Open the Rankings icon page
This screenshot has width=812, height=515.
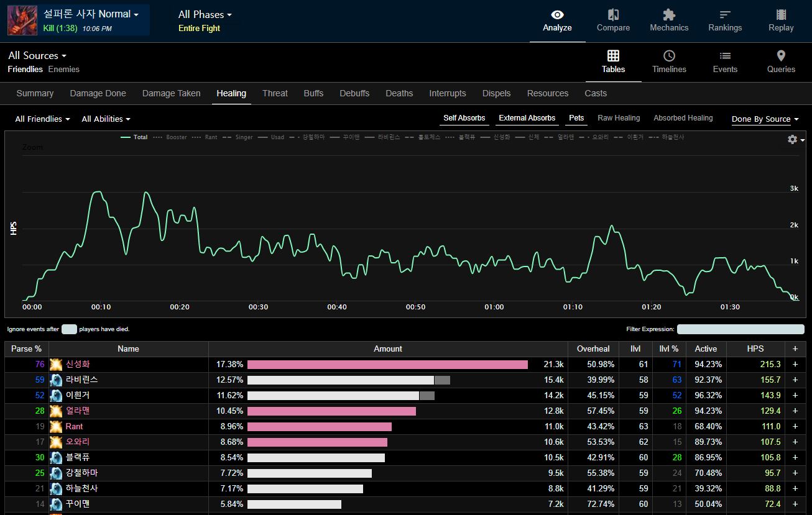click(725, 15)
